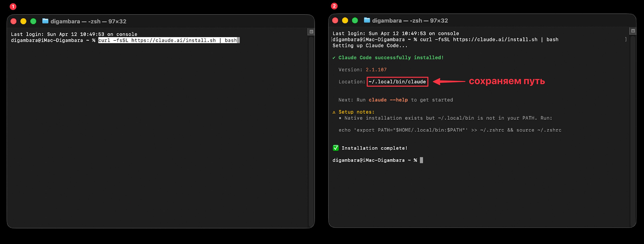Click the highlighted curl command in left terminal

169,40
